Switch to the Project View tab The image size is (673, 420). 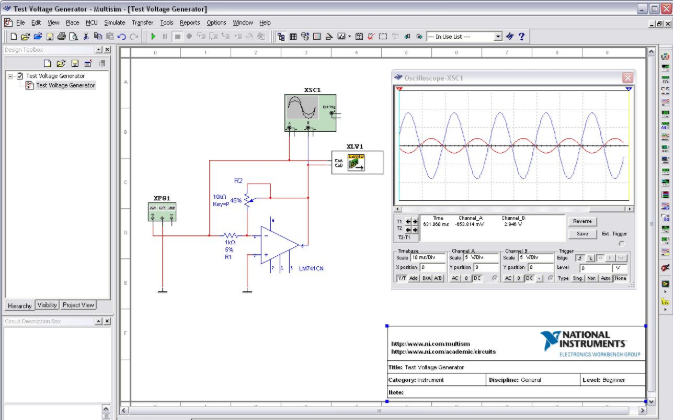78,305
